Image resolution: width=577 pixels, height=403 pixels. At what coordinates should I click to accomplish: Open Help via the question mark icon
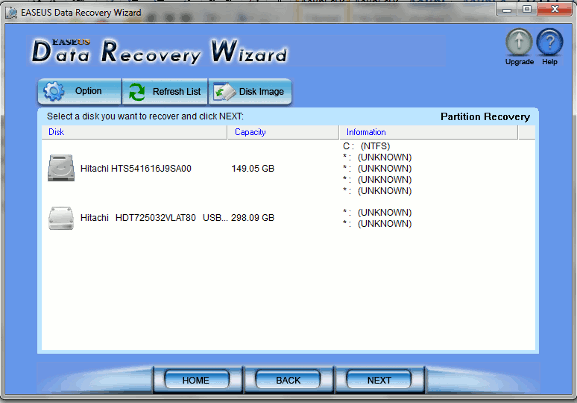pos(549,42)
